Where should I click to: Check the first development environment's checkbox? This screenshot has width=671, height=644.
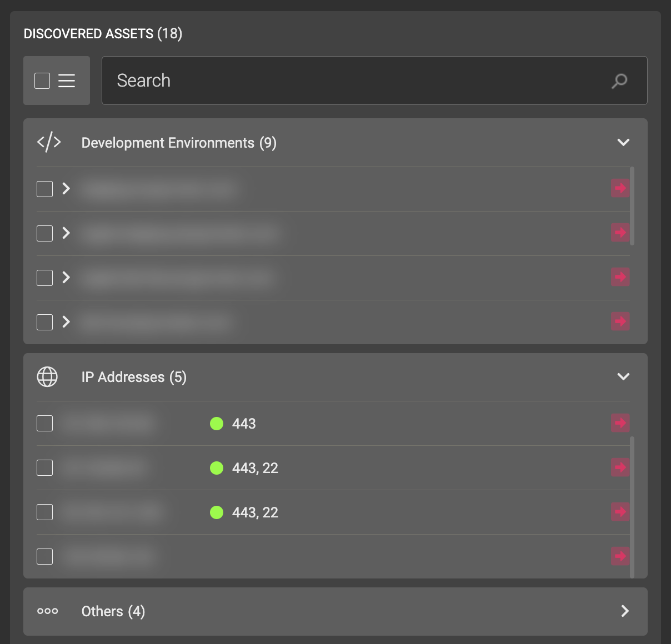coord(44,189)
